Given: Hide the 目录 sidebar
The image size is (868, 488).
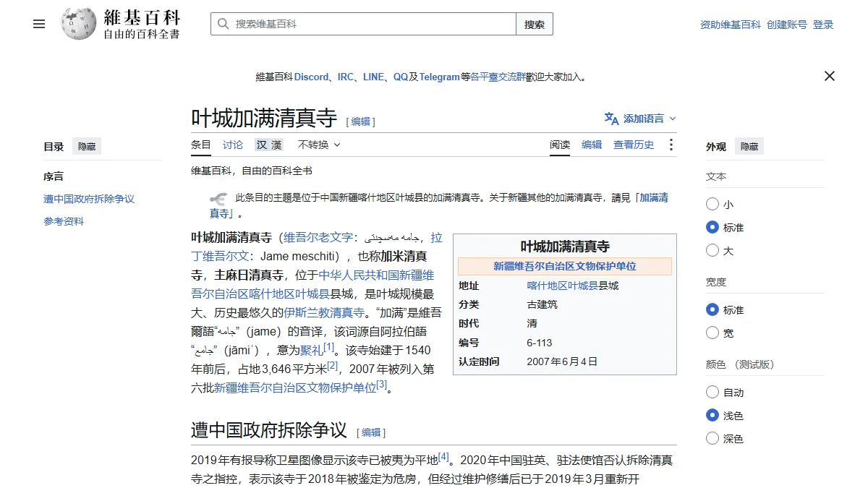Looking at the screenshot, I should coord(87,147).
